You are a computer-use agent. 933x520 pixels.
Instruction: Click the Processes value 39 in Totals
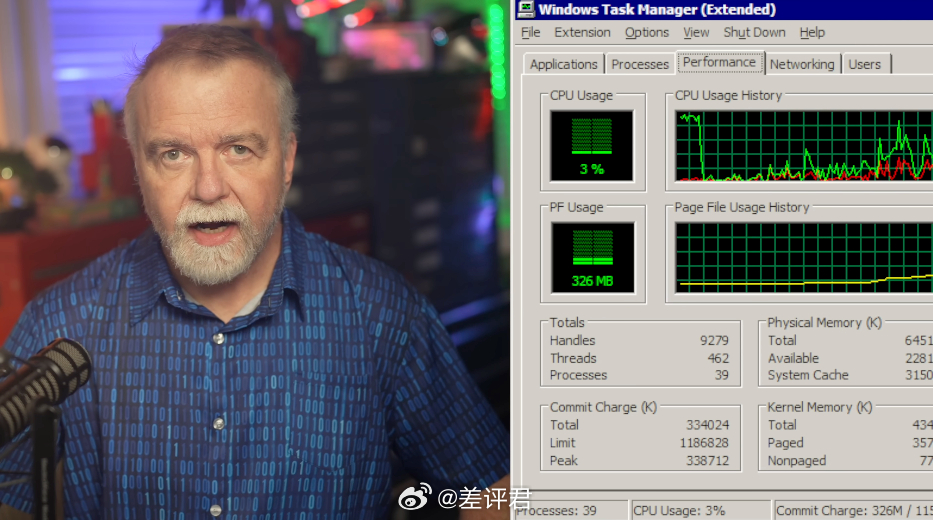coord(722,375)
